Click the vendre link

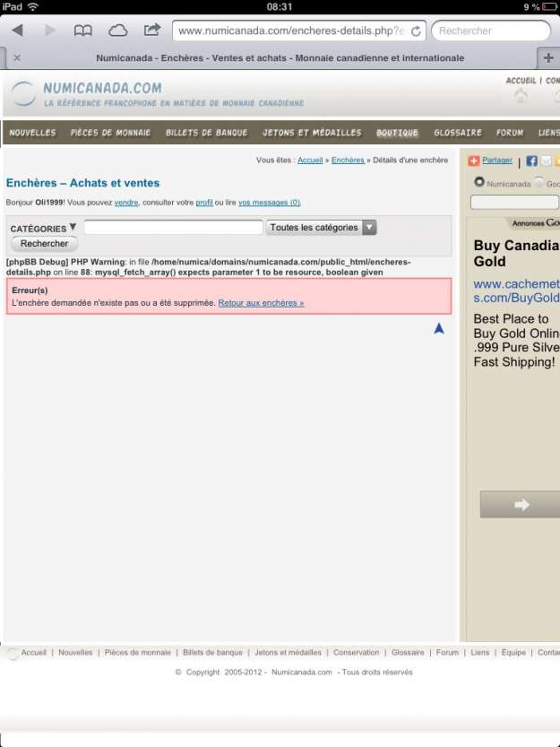pyautogui.click(x=126, y=203)
